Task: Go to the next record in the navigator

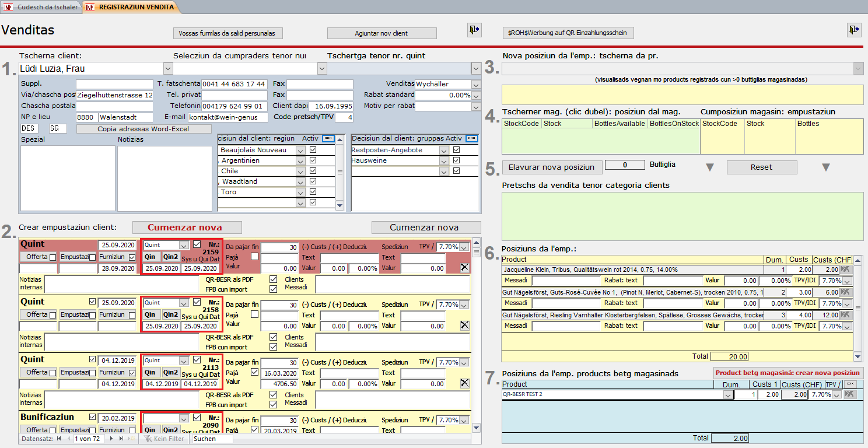Action: [111, 439]
